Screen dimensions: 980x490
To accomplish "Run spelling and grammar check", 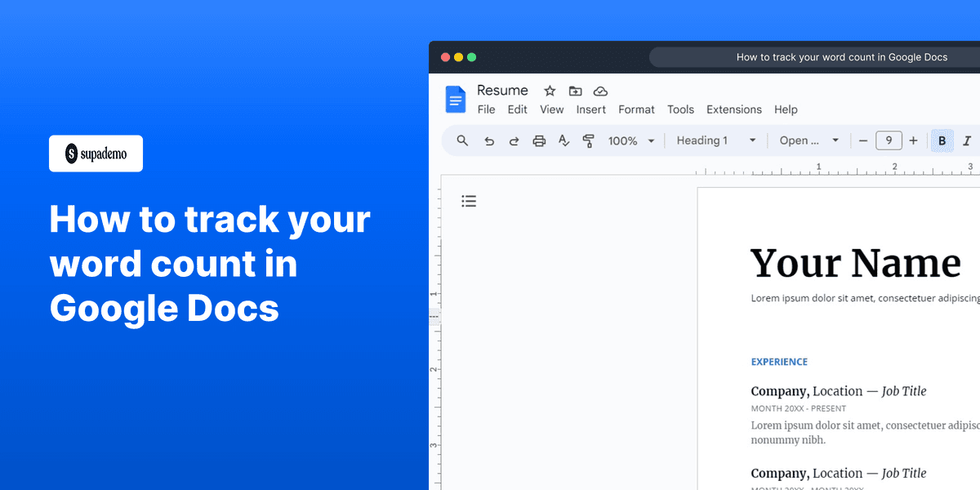I will click(x=563, y=140).
